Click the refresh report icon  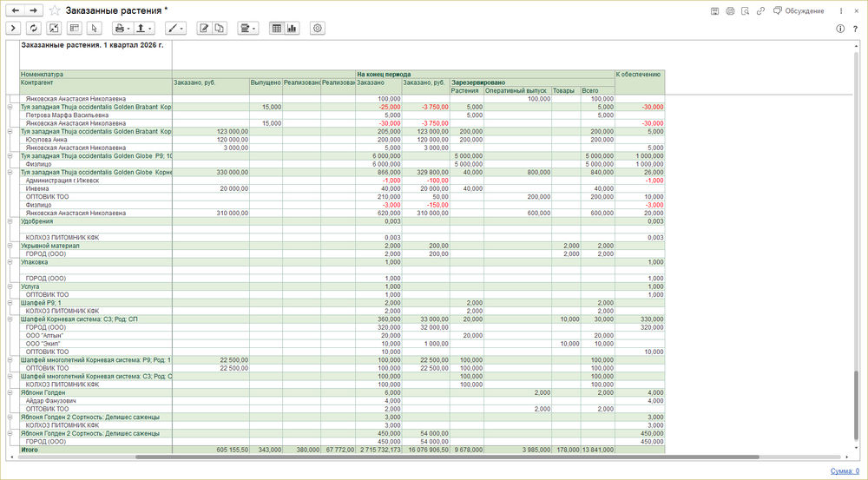(34, 29)
